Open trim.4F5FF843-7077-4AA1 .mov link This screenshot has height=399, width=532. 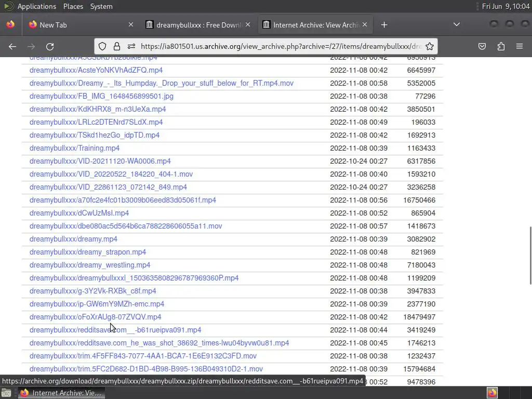click(x=143, y=356)
